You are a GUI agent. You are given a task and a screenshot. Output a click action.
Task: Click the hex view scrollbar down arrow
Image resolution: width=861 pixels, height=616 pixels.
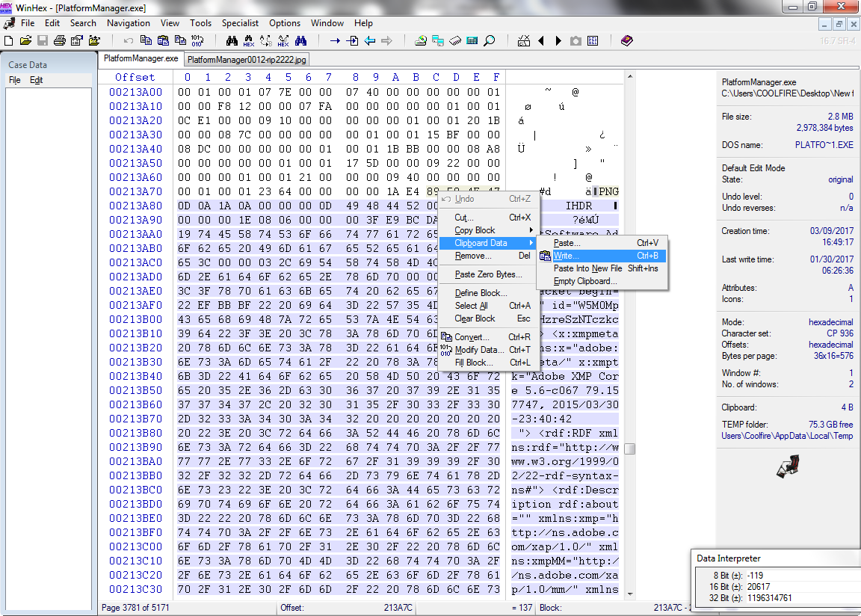coord(630,594)
